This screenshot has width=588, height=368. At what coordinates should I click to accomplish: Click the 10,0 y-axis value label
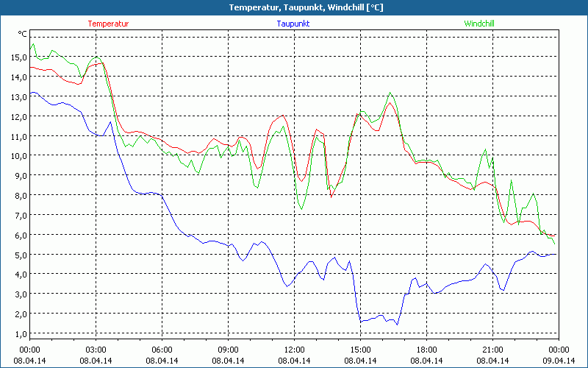18,155
